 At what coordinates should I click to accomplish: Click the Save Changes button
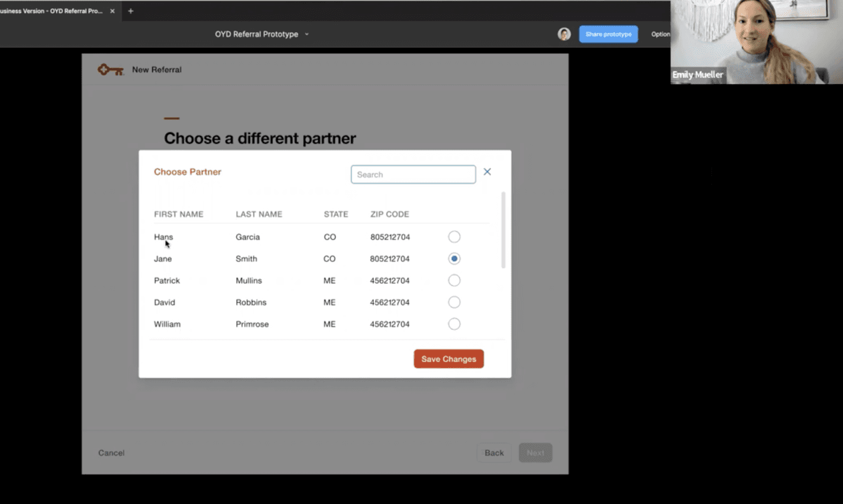click(x=448, y=359)
